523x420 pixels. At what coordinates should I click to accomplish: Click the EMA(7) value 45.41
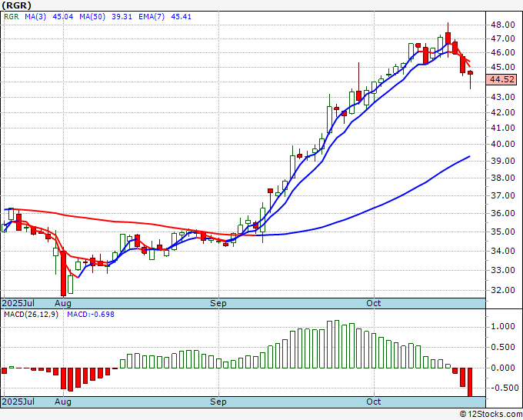point(181,17)
